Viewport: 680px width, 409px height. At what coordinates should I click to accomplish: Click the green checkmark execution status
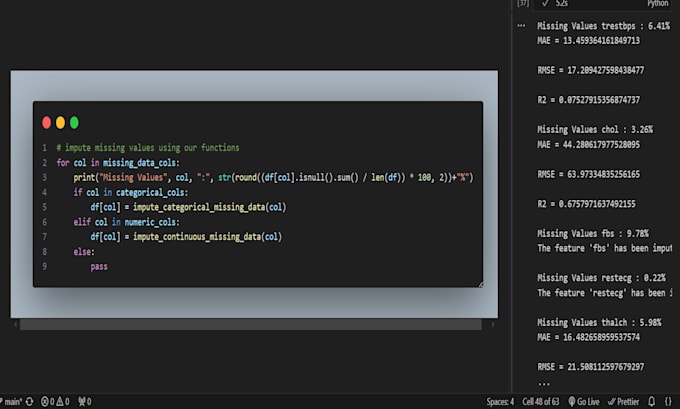pos(545,3)
